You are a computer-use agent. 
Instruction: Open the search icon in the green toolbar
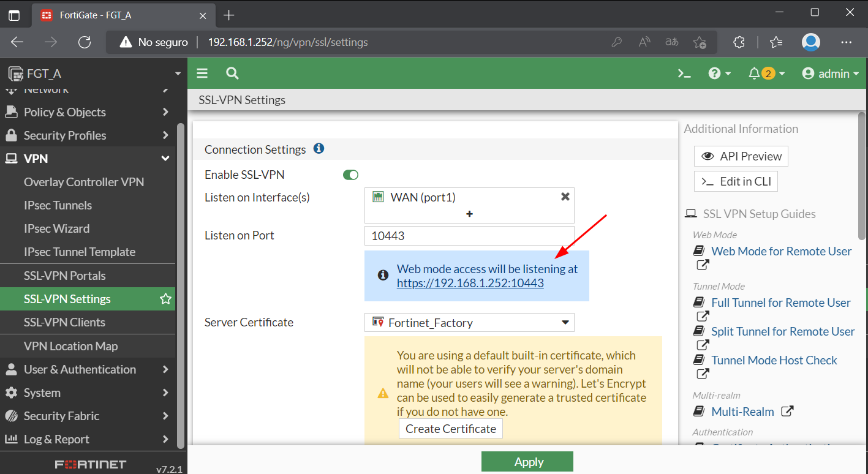[x=232, y=73]
